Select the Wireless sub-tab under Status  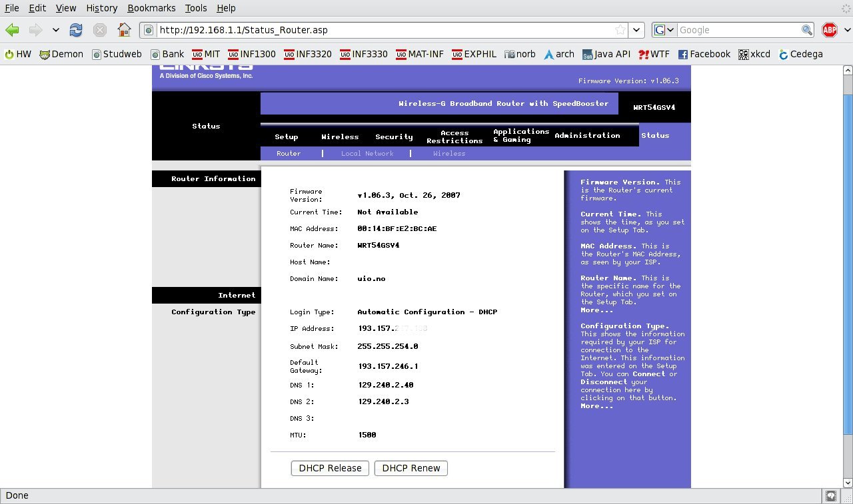click(449, 153)
